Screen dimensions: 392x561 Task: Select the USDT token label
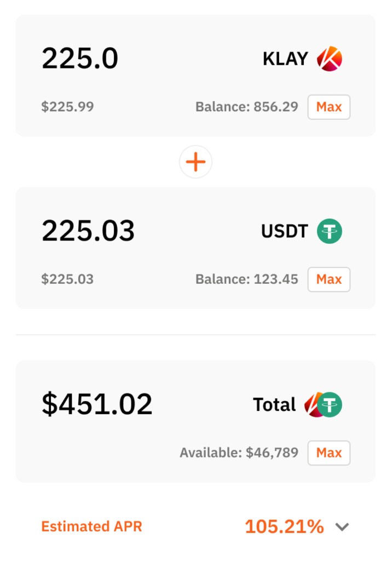pyautogui.click(x=284, y=231)
